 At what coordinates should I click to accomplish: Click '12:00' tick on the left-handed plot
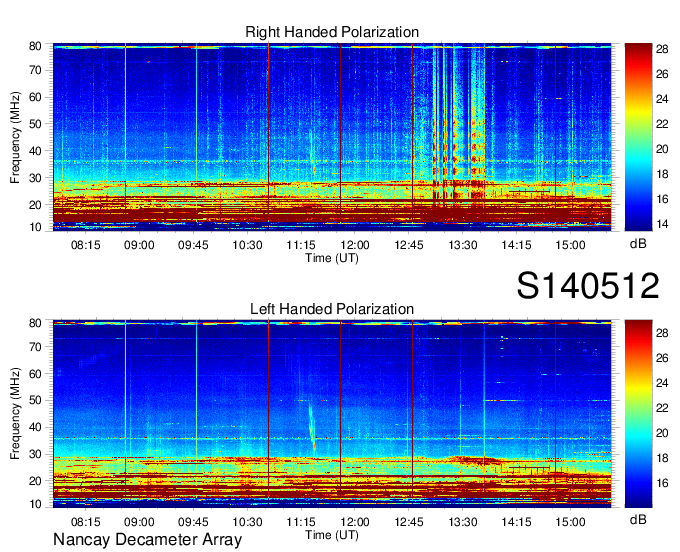pyautogui.click(x=355, y=522)
